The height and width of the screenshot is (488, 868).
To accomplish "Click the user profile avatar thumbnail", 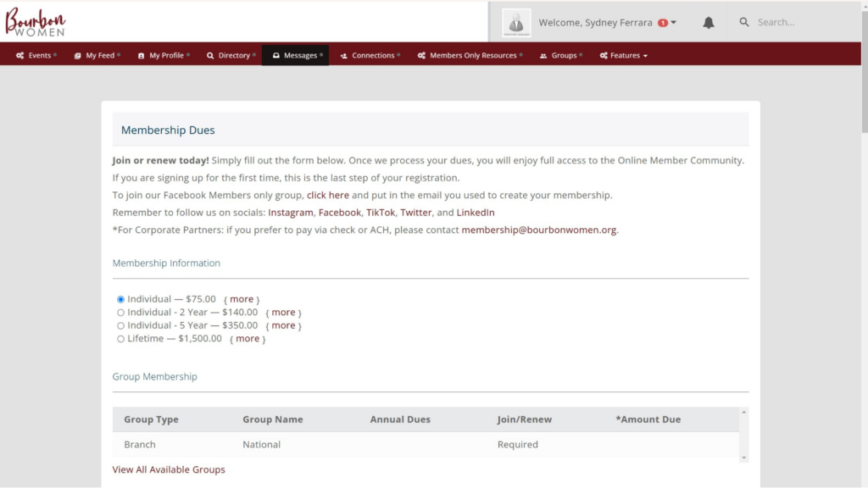I will point(516,23).
